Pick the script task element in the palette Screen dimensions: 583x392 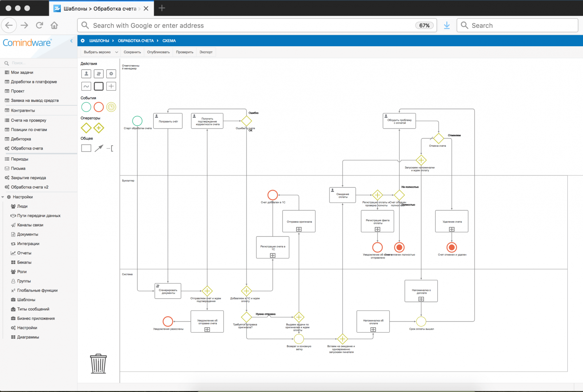[x=99, y=74]
